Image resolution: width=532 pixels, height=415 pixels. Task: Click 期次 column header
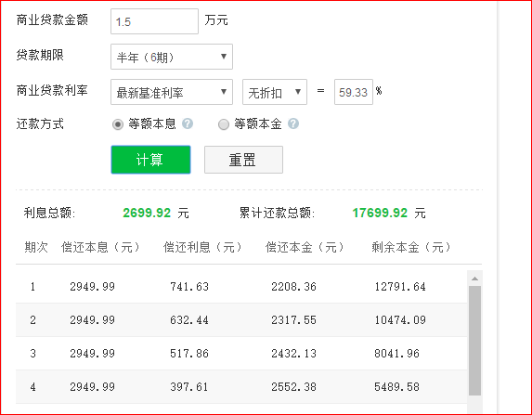click(36, 247)
